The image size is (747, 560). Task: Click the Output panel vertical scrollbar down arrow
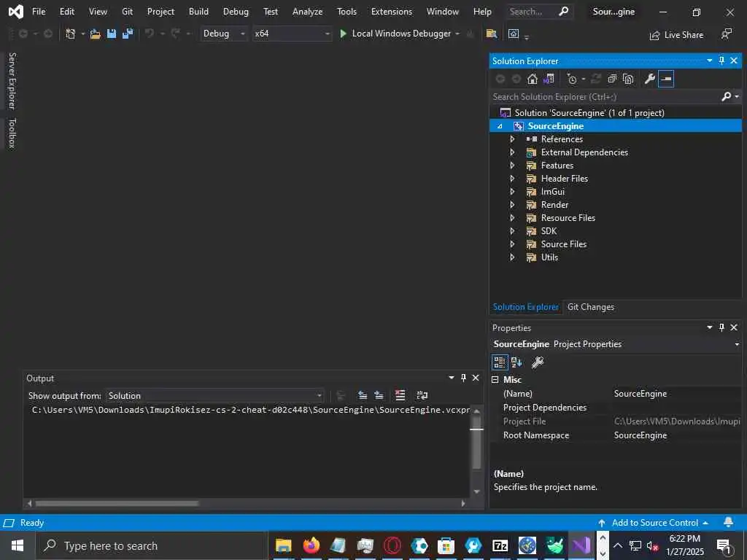coord(476,491)
